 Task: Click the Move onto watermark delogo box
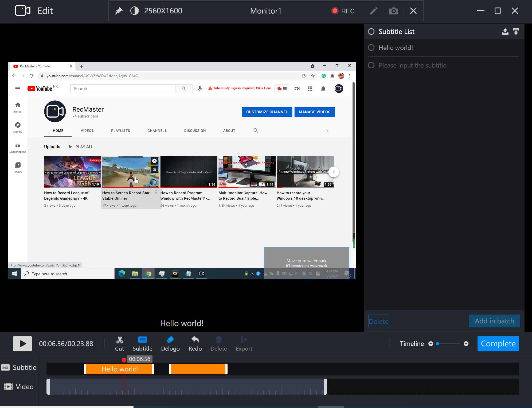(x=306, y=263)
